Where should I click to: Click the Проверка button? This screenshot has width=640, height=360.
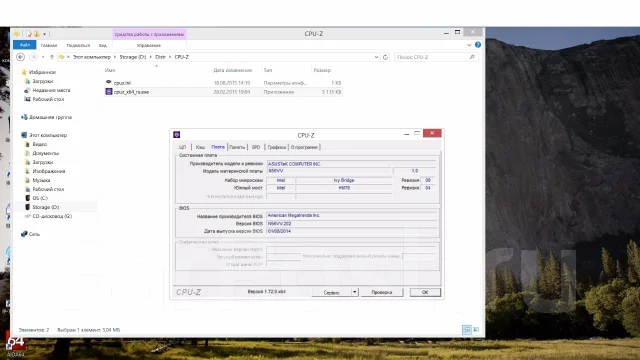tap(382, 292)
